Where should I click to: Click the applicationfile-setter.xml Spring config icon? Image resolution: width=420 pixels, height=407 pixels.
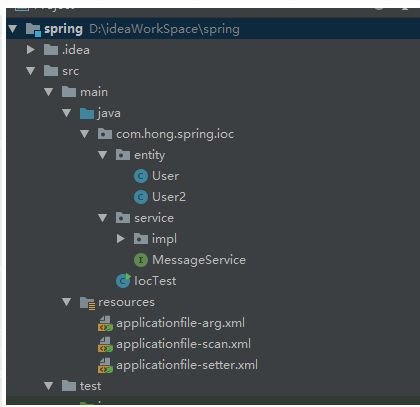tap(105, 365)
